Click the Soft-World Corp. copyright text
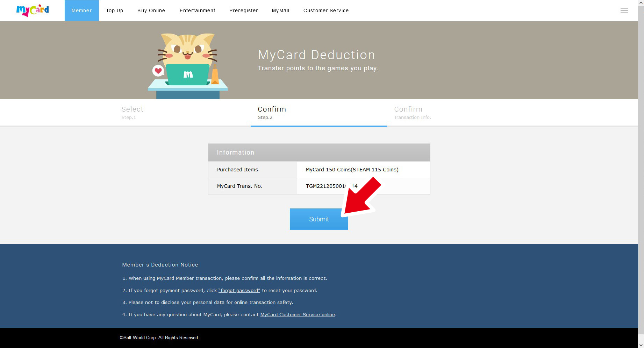The width and height of the screenshot is (644, 348). pos(159,338)
